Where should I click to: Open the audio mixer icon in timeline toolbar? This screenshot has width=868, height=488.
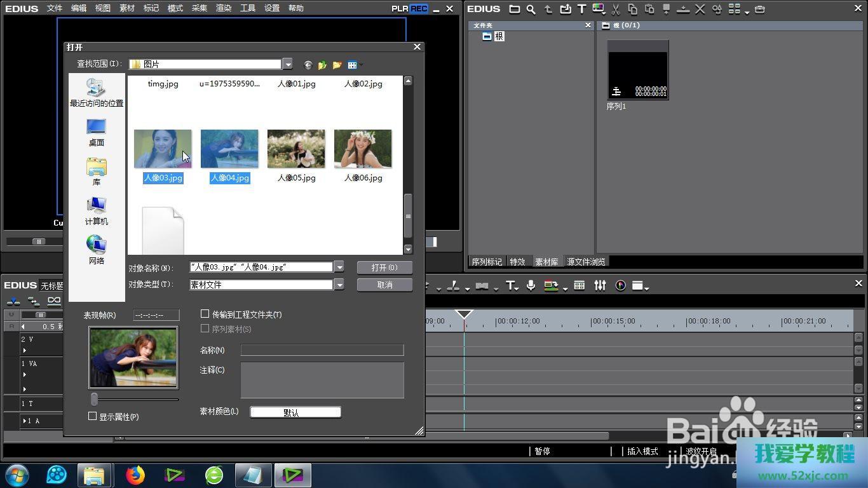pos(600,286)
